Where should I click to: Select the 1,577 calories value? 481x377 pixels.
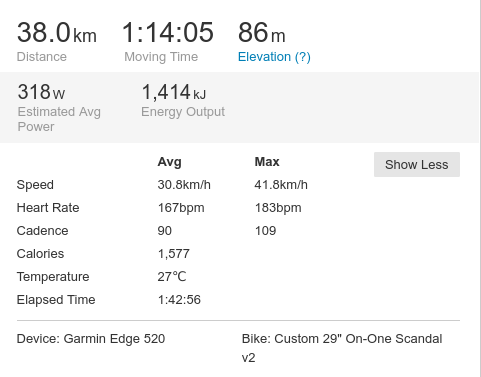173,254
